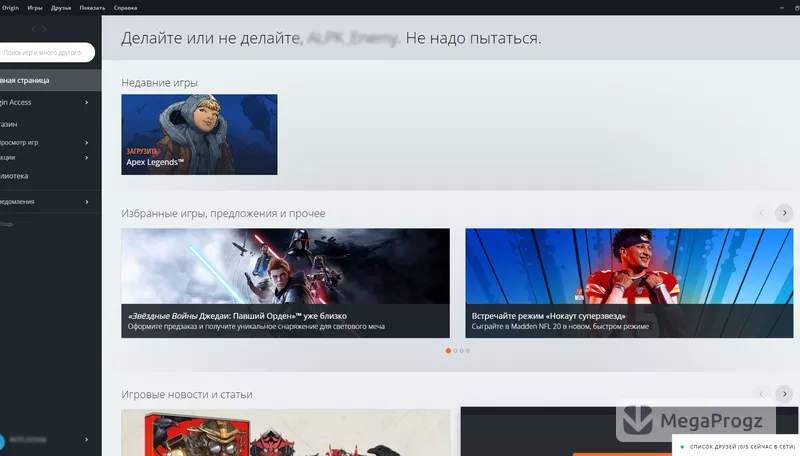Open the Справка menu
800x456 pixels.
point(126,8)
